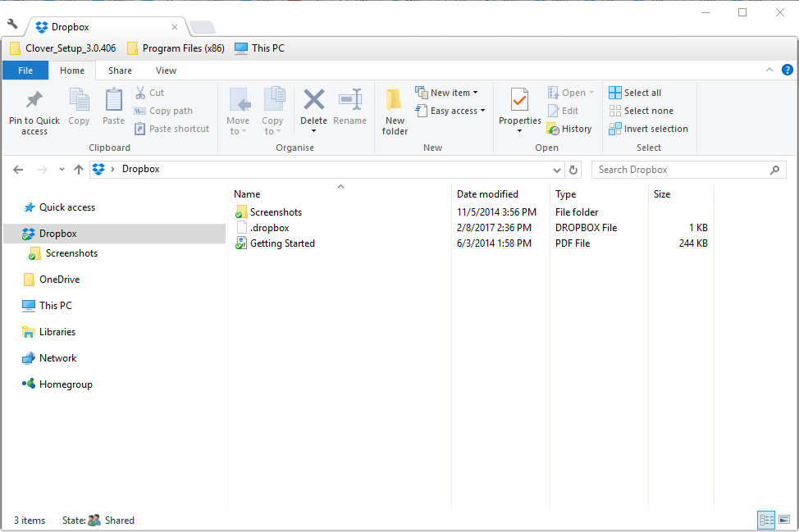Select Dropbox in the navigation pane

tap(115, 234)
